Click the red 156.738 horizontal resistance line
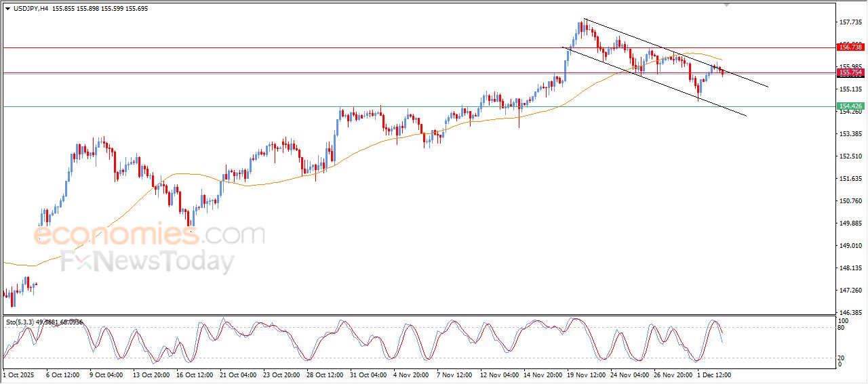868x384 pixels. pyautogui.click(x=271, y=47)
